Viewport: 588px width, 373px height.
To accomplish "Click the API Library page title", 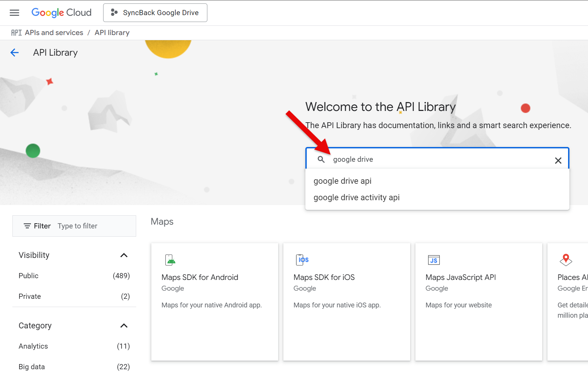I will [x=55, y=53].
